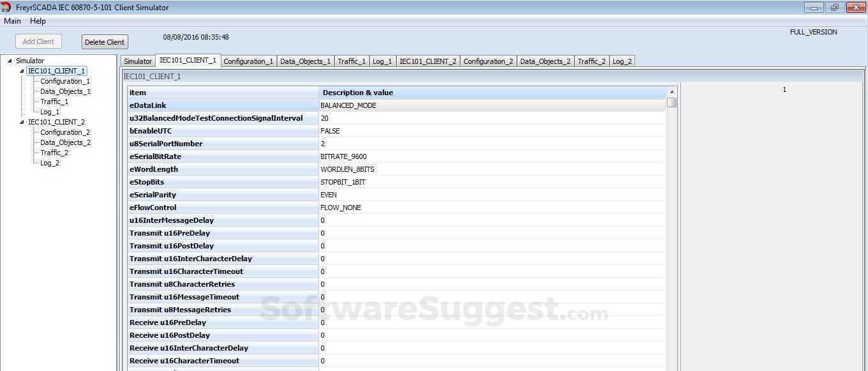The width and height of the screenshot is (868, 371).
Task: Click the eDataLink BALANCED_MODE value cell
Action: coord(492,105)
